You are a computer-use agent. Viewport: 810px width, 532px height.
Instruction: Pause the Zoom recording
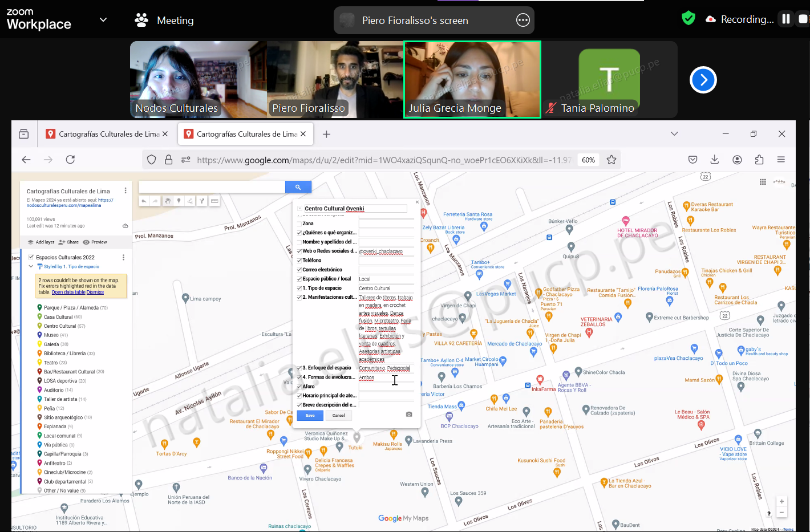click(x=786, y=19)
